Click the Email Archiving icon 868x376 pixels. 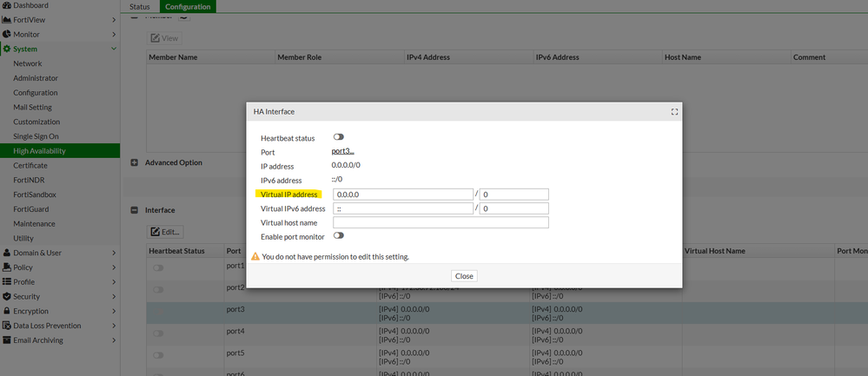tap(7, 340)
